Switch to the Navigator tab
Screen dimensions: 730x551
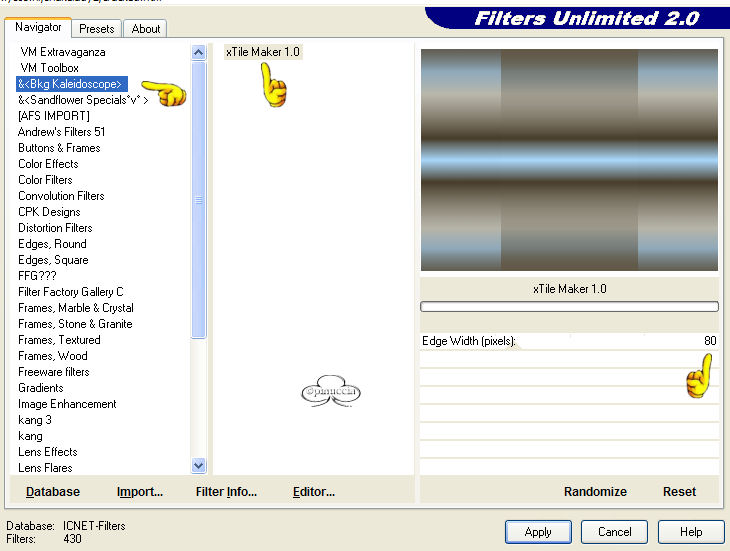pyautogui.click(x=38, y=27)
